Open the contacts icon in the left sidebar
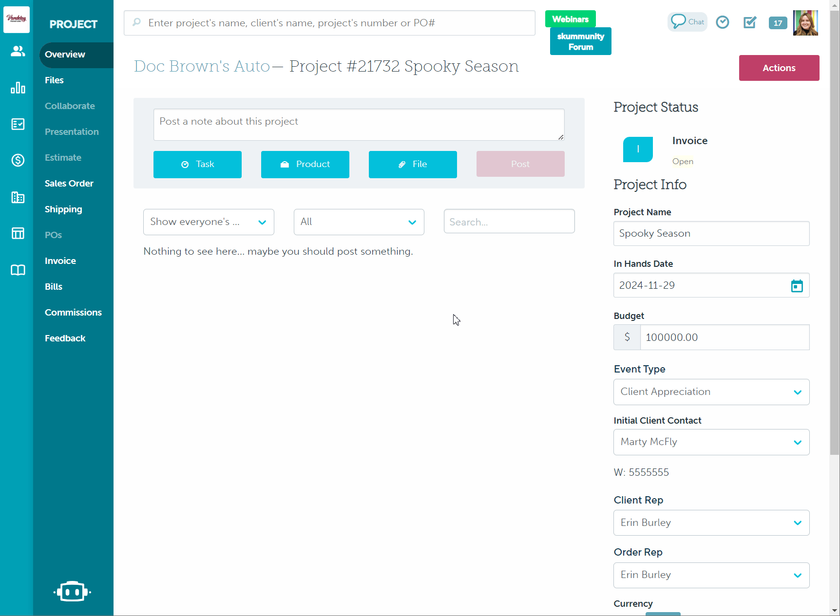This screenshot has height=616, width=840. [x=18, y=50]
